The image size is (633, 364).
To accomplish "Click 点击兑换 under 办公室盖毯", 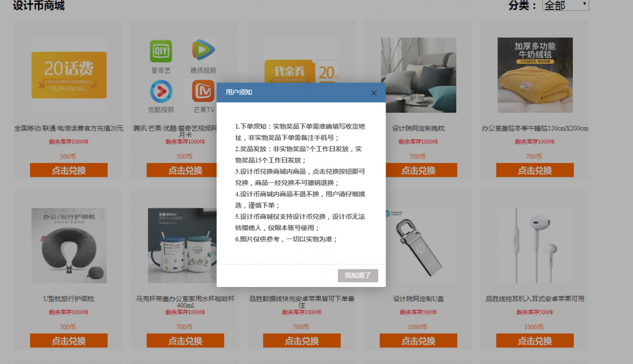I will coord(535,170).
